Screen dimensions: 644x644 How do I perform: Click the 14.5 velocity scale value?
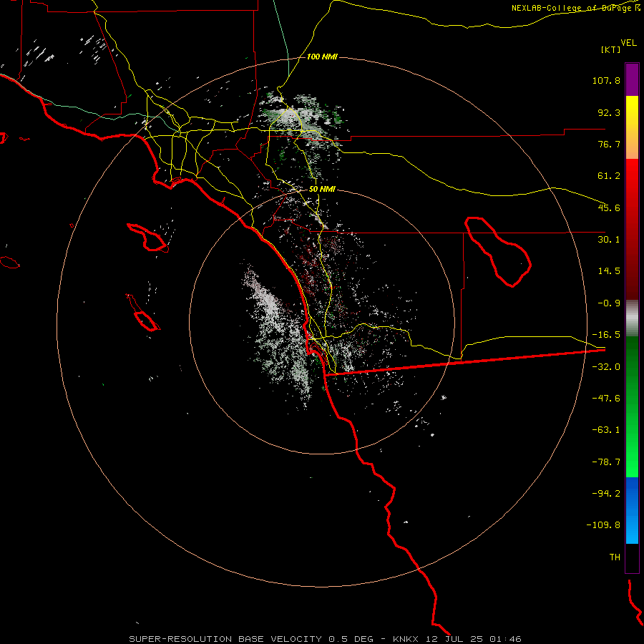pyautogui.click(x=609, y=271)
